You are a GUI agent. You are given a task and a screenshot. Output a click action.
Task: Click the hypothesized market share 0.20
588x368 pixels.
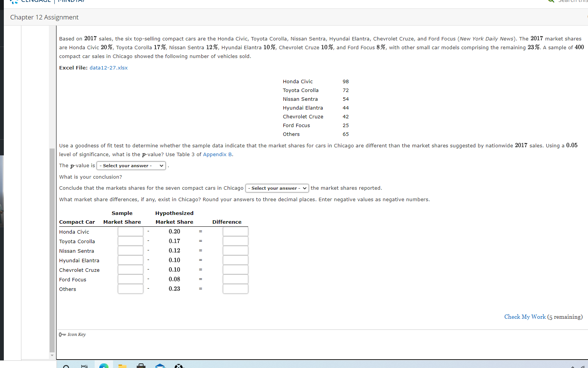tap(174, 231)
